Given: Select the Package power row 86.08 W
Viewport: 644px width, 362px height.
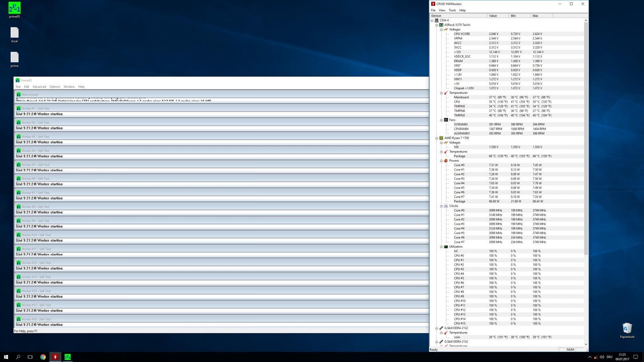Looking at the screenshot, I should pyautogui.click(x=507, y=202).
